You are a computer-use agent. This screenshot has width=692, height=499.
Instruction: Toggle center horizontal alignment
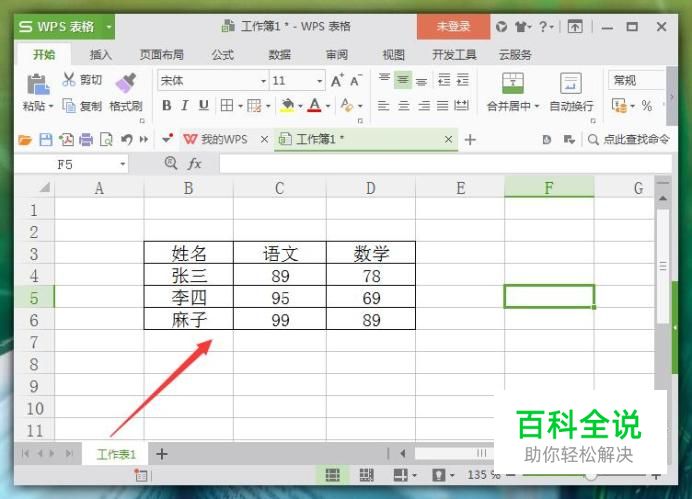(403, 106)
